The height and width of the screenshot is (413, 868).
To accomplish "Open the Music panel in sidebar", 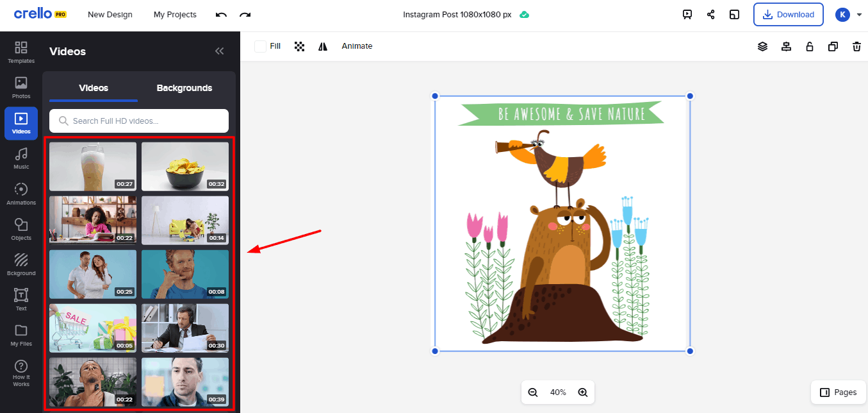I will point(21,158).
